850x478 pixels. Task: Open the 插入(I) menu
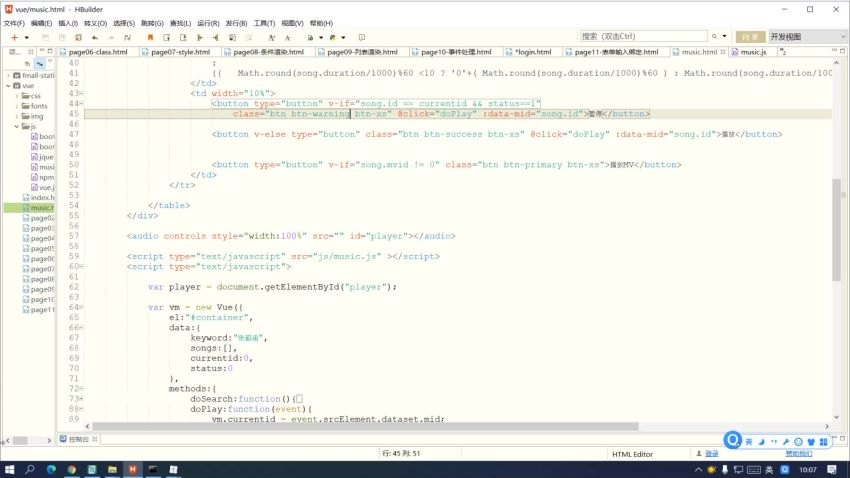coord(68,23)
